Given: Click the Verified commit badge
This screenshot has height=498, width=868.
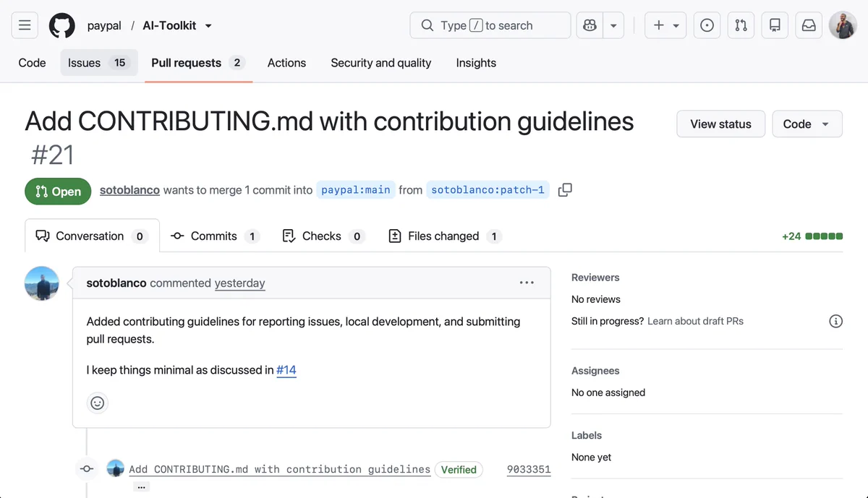Looking at the screenshot, I should 459,469.
